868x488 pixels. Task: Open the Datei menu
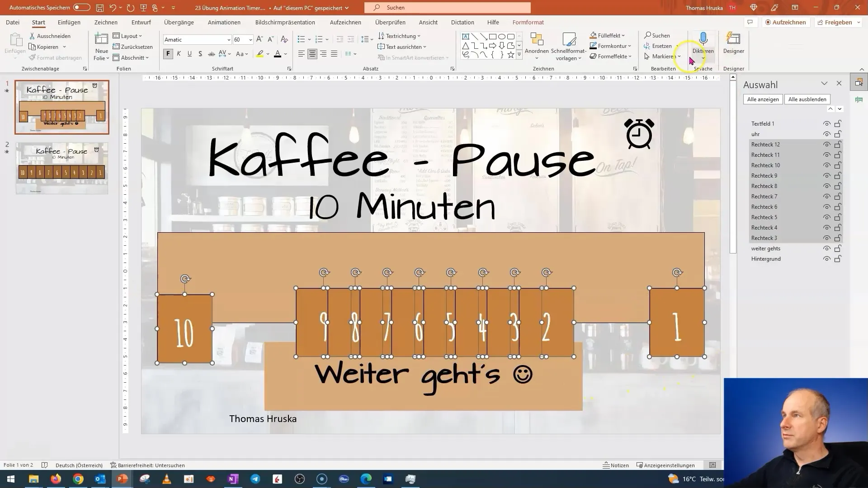13,22
